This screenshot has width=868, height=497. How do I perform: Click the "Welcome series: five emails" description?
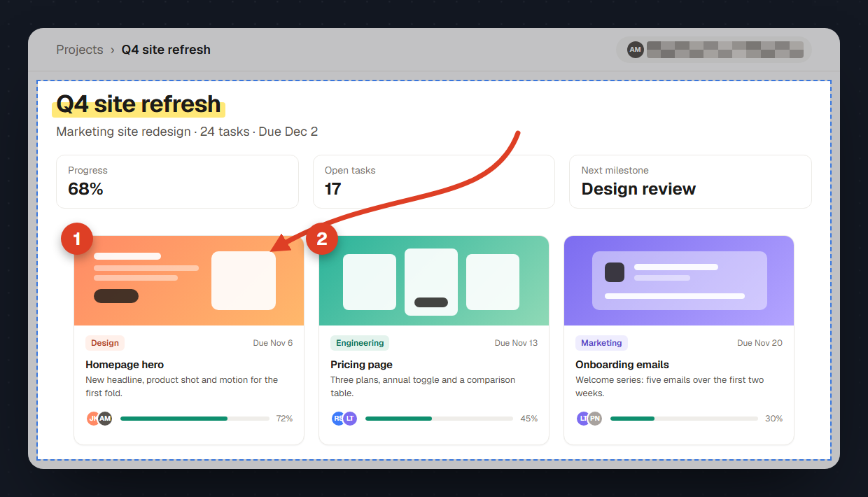[x=670, y=386]
